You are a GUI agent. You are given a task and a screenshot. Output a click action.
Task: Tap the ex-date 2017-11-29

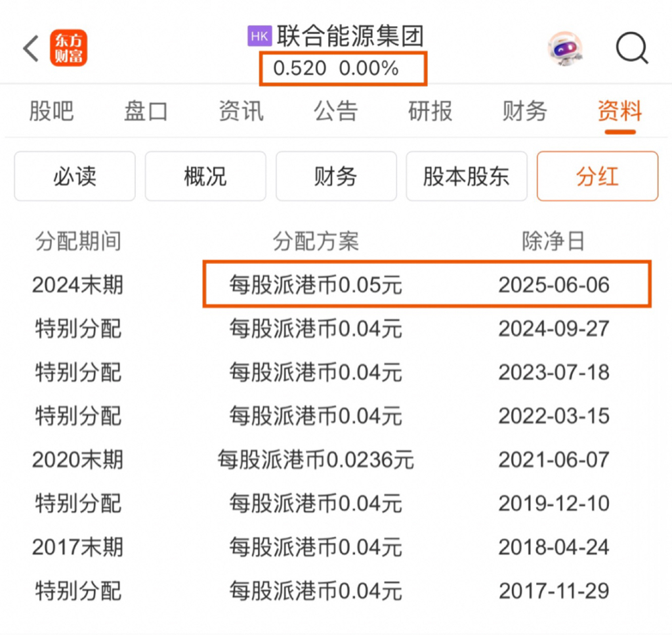click(554, 591)
